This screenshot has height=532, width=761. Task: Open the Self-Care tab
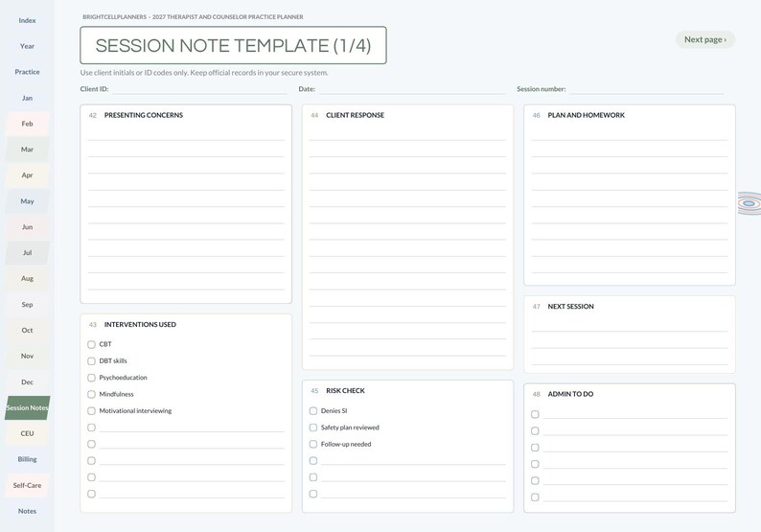(27, 485)
